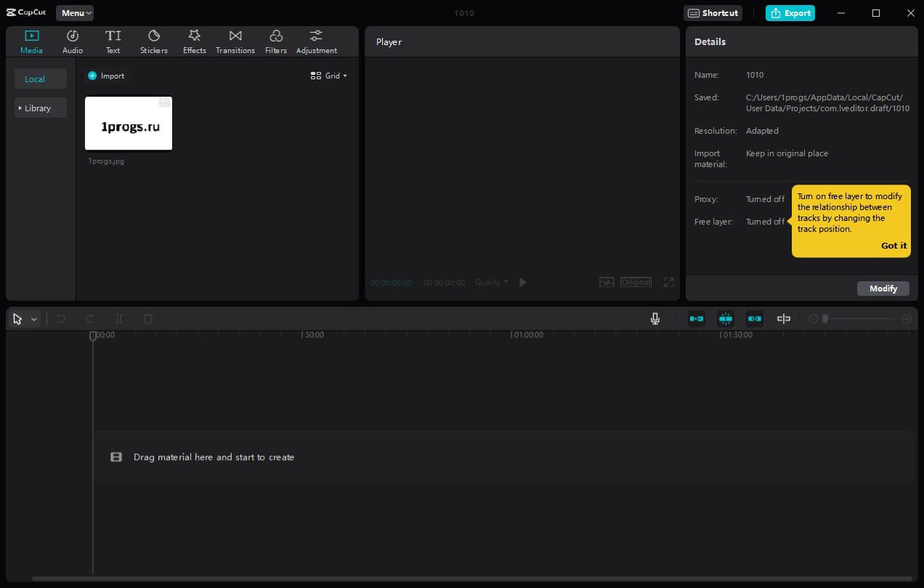The image size is (924, 588).
Task: Click the microphone voiceover record icon
Action: [x=655, y=319]
